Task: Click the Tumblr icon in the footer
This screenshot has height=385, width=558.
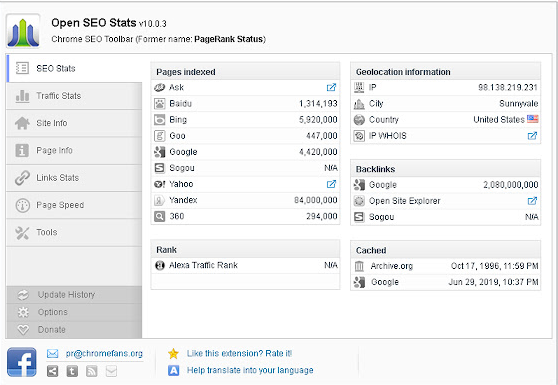Action: 72,371
